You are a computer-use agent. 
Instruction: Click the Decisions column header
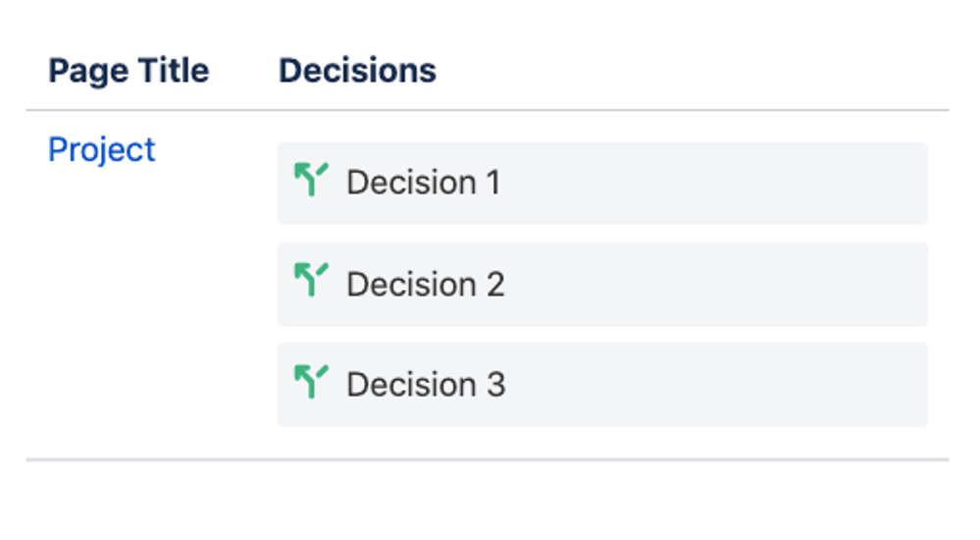pos(357,71)
